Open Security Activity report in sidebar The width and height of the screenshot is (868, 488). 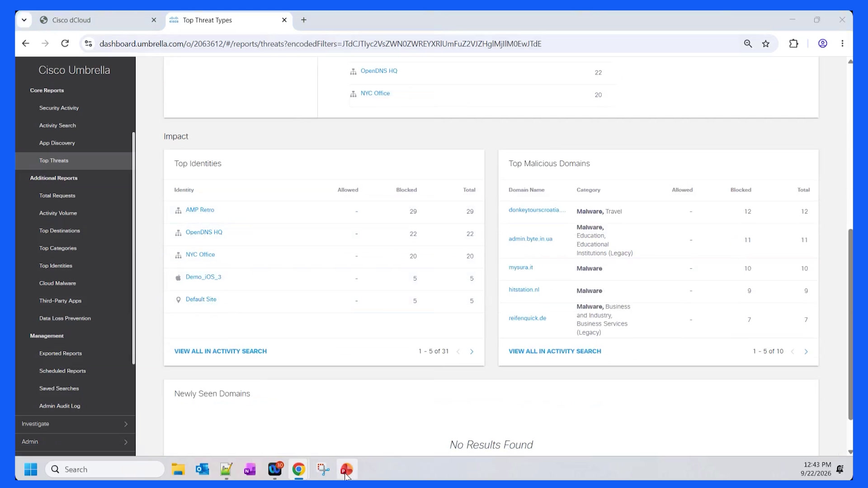click(x=59, y=108)
